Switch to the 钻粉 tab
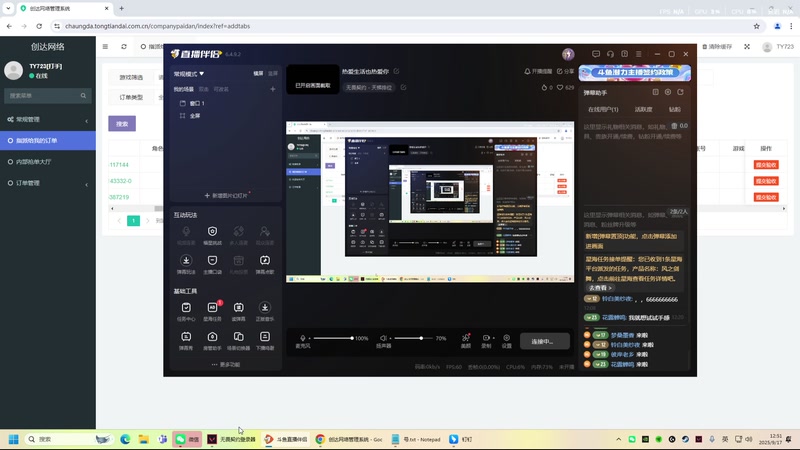 [674, 110]
